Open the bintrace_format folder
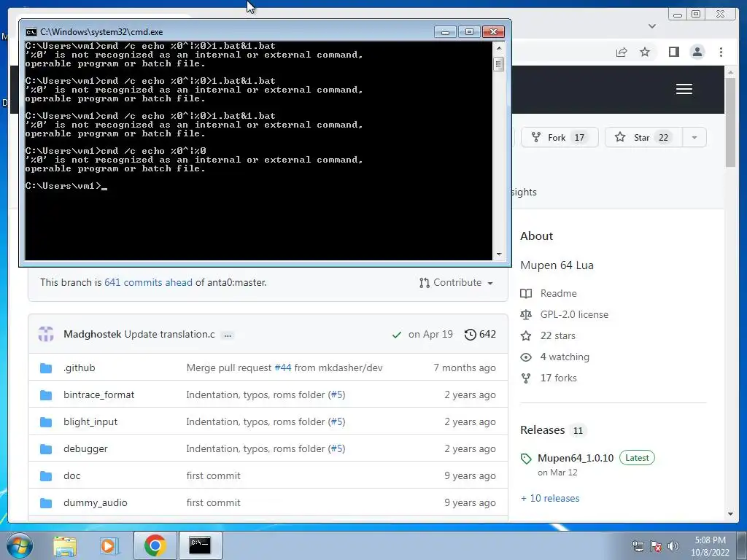Viewport: 747px width, 560px height. (x=98, y=394)
